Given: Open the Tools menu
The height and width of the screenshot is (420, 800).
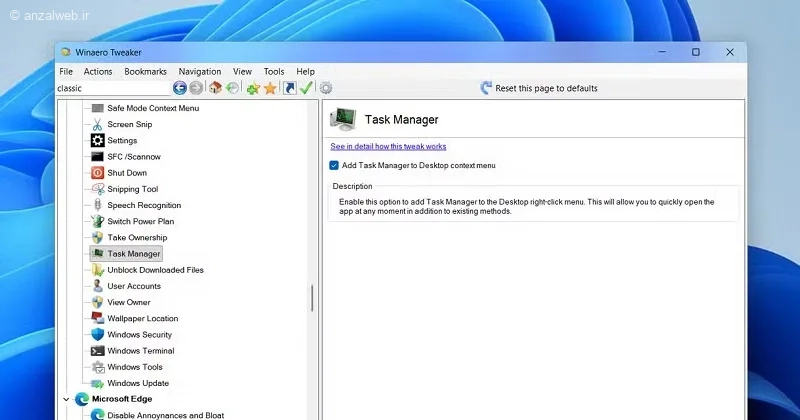Looking at the screenshot, I should tap(274, 71).
